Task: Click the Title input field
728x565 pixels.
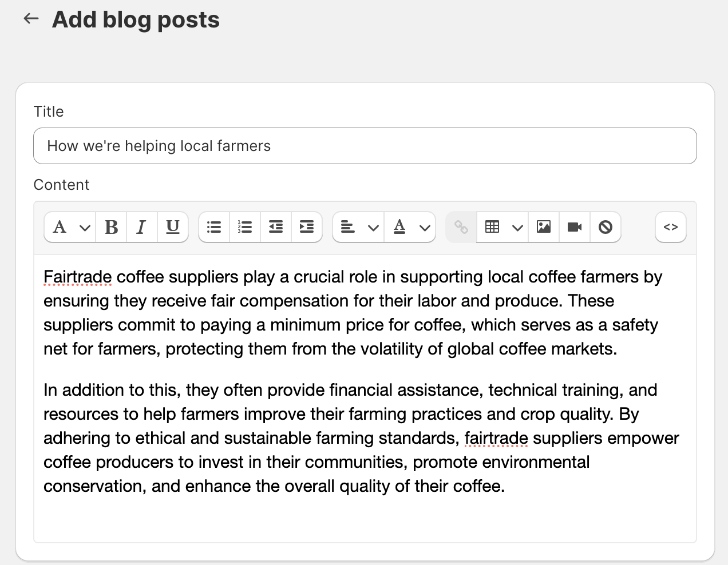Action: 365,146
